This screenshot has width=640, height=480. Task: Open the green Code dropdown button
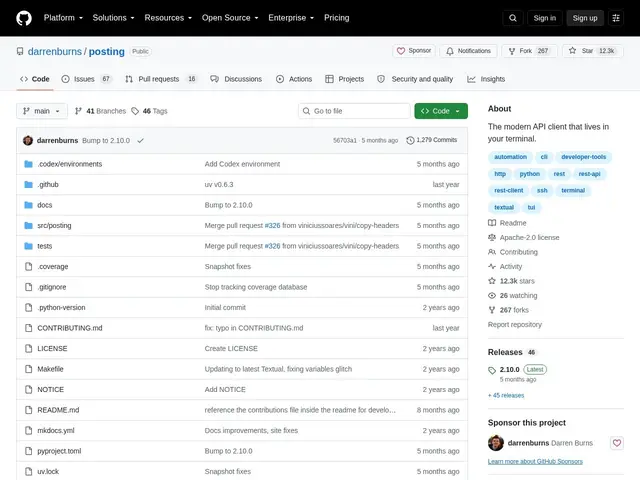click(441, 111)
